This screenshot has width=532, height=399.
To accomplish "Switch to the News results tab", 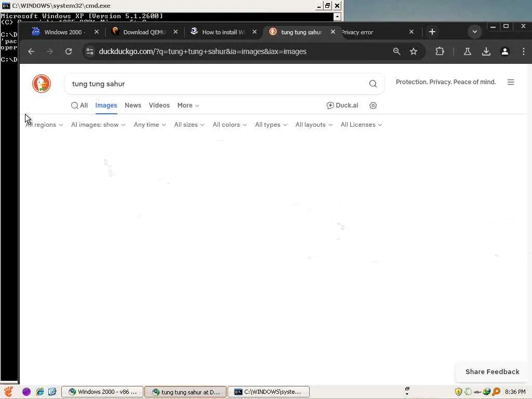I will coord(133,105).
